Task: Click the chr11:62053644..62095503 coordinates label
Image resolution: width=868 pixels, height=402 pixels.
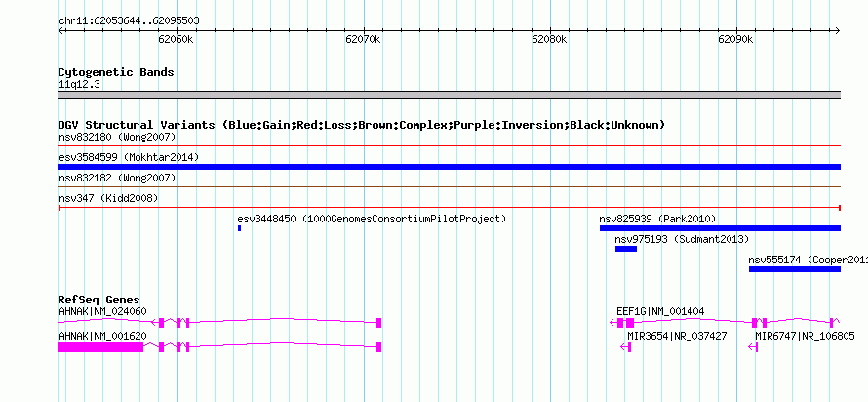Action: pyautogui.click(x=129, y=21)
